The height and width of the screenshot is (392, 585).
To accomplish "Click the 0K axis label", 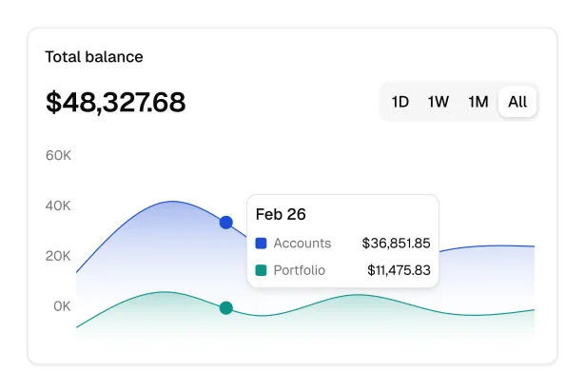I will [62, 306].
